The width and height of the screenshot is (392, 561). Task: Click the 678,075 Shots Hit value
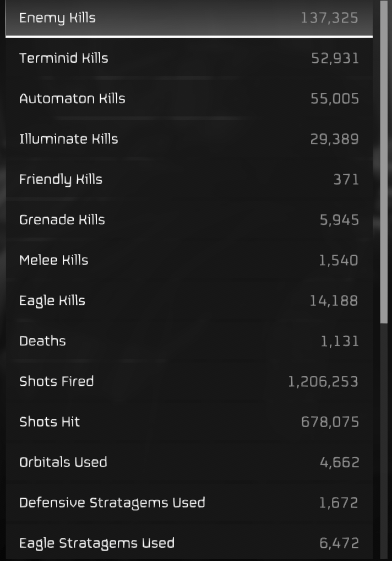point(330,422)
